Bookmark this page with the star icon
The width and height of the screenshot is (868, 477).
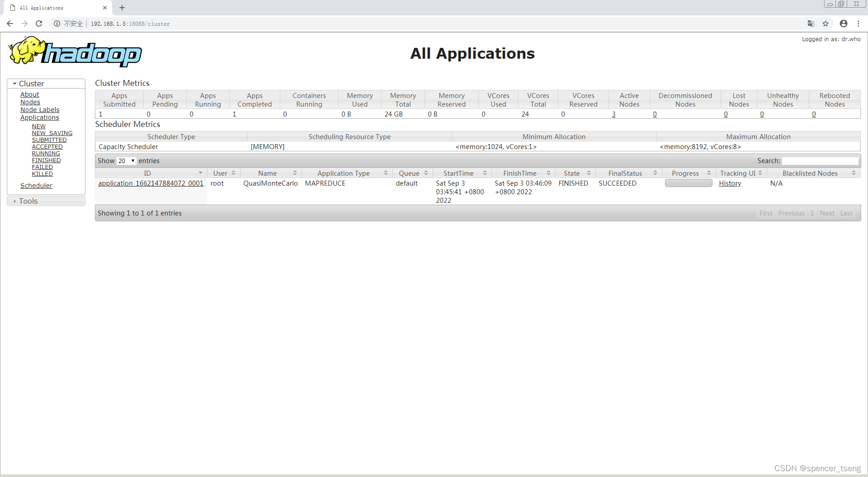(826, 23)
